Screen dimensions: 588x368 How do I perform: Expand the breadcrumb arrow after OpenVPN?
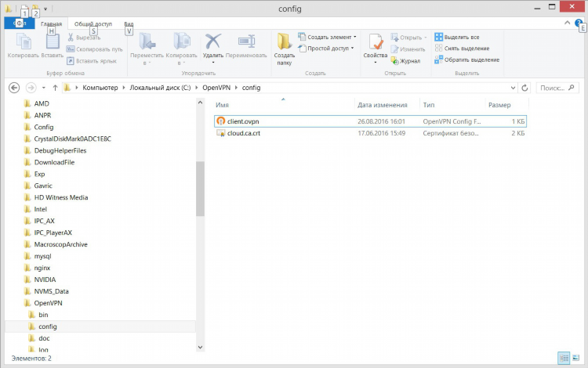[x=236, y=88]
